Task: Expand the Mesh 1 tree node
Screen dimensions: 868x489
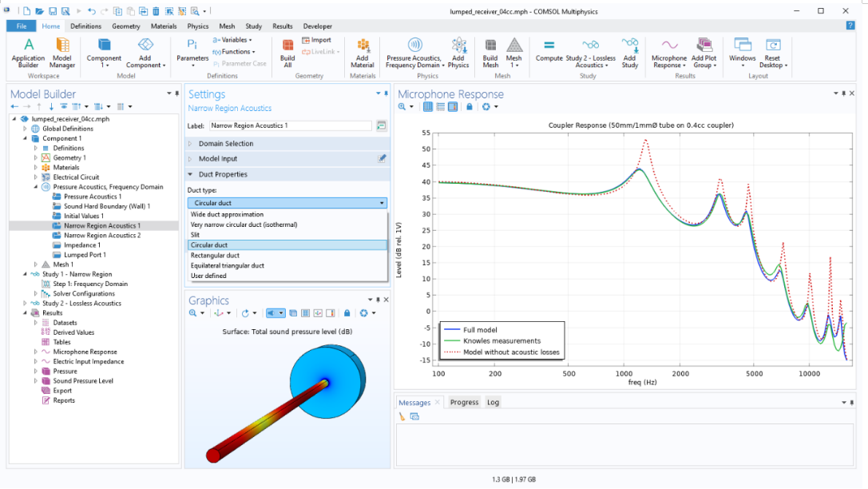Action: pyautogui.click(x=35, y=264)
